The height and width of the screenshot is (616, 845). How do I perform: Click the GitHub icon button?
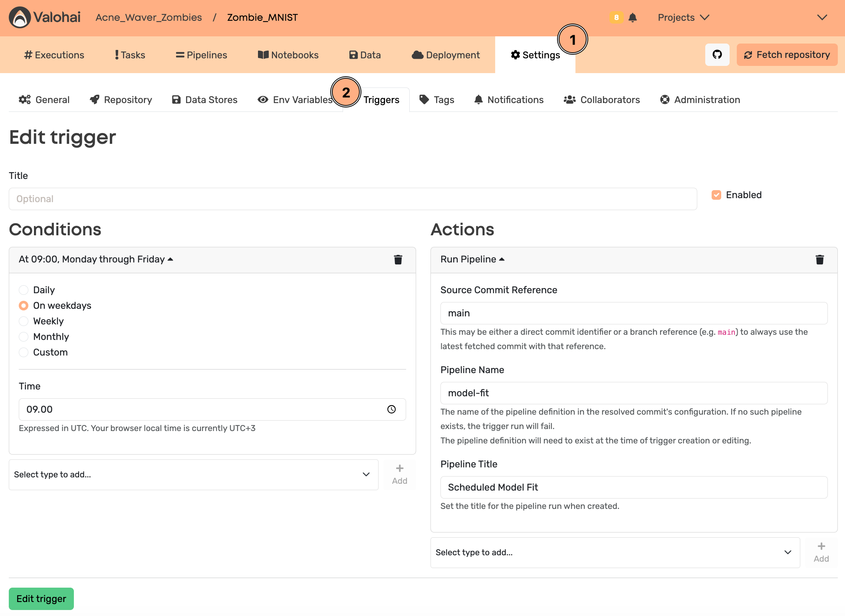(717, 55)
